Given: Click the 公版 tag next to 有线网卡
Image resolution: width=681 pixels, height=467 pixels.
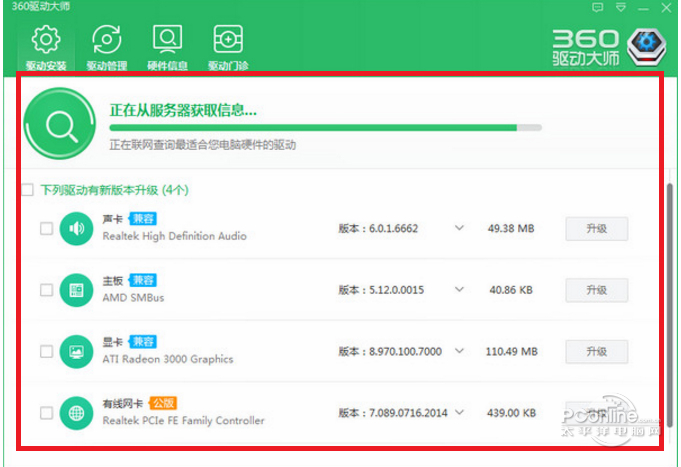Looking at the screenshot, I should [x=163, y=403].
